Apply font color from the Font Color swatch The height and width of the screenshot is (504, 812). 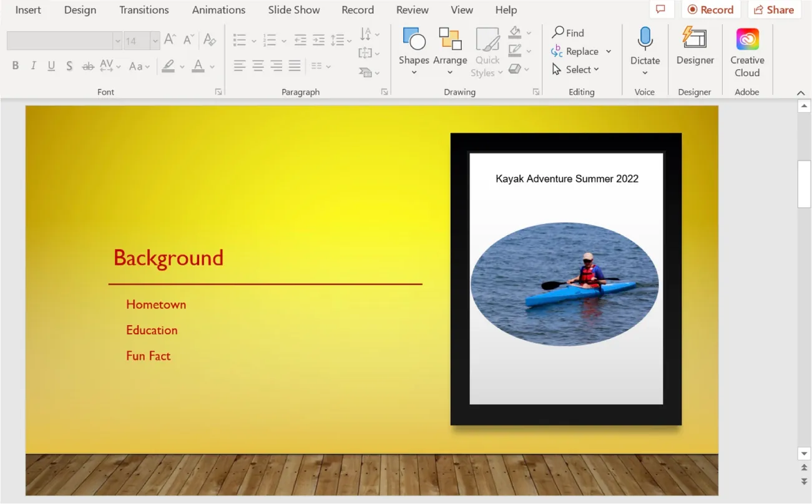coord(198,65)
